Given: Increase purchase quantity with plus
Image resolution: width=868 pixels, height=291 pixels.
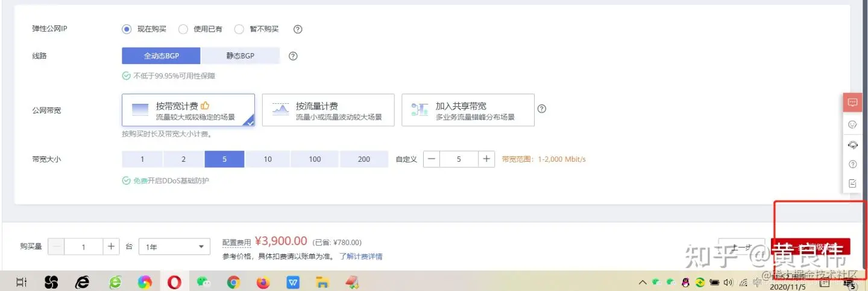Looking at the screenshot, I should click(x=111, y=246).
